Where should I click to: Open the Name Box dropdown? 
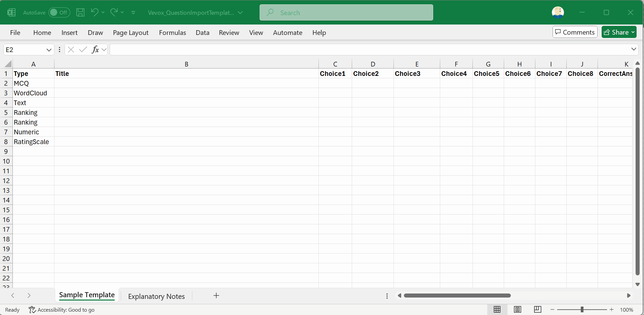pyautogui.click(x=49, y=49)
